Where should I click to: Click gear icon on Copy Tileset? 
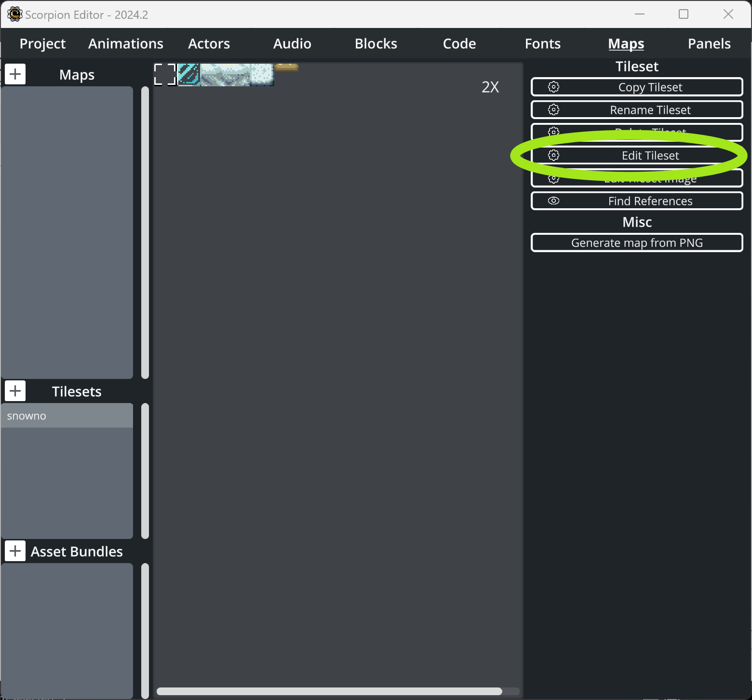point(553,87)
